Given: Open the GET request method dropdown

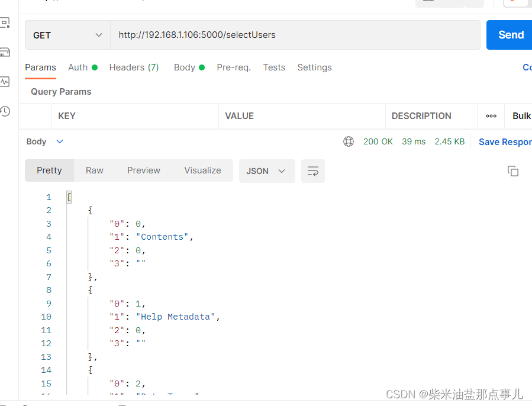Looking at the screenshot, I should click(67, 35).
